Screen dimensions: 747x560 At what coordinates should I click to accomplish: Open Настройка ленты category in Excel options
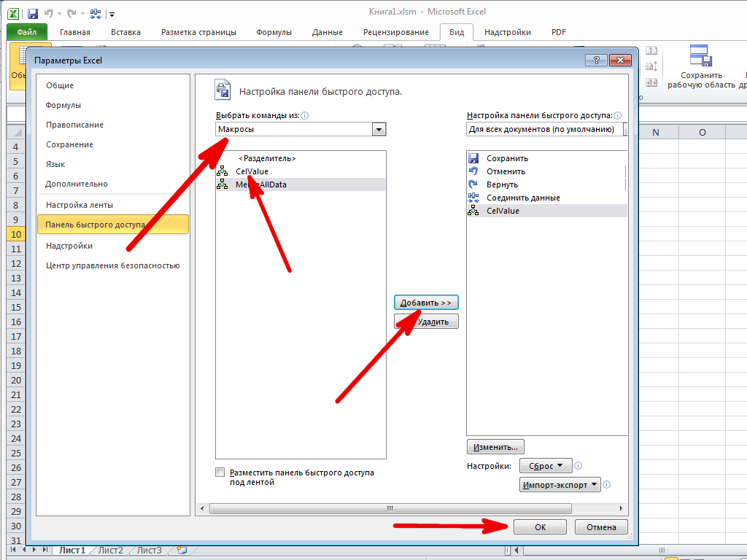coord(113,205)
